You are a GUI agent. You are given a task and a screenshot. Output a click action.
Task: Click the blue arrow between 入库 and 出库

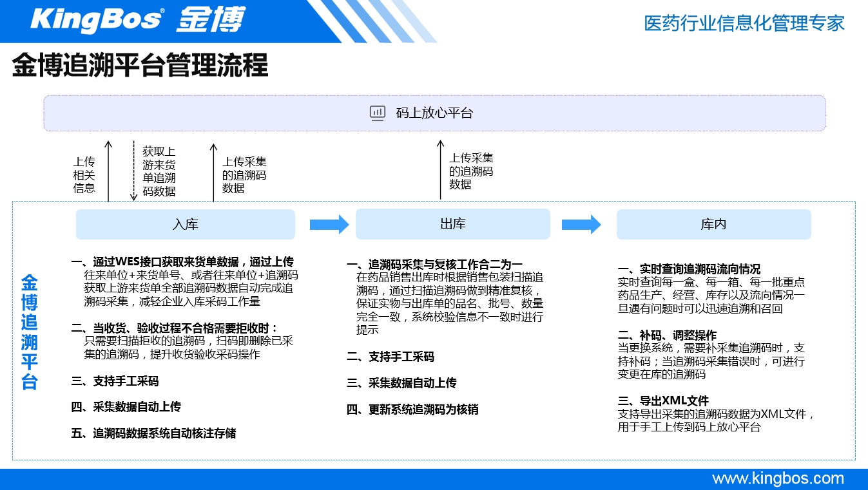click(x=329, y=225)
